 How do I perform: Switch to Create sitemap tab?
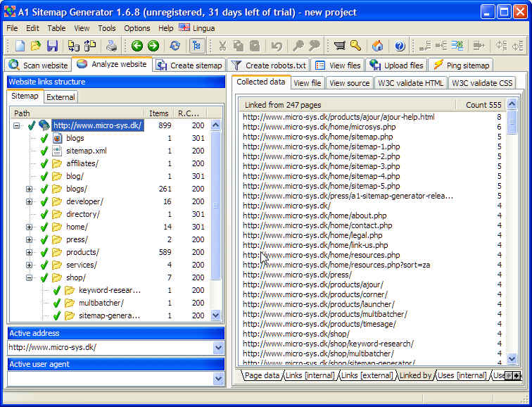click(x=189, y=65)
